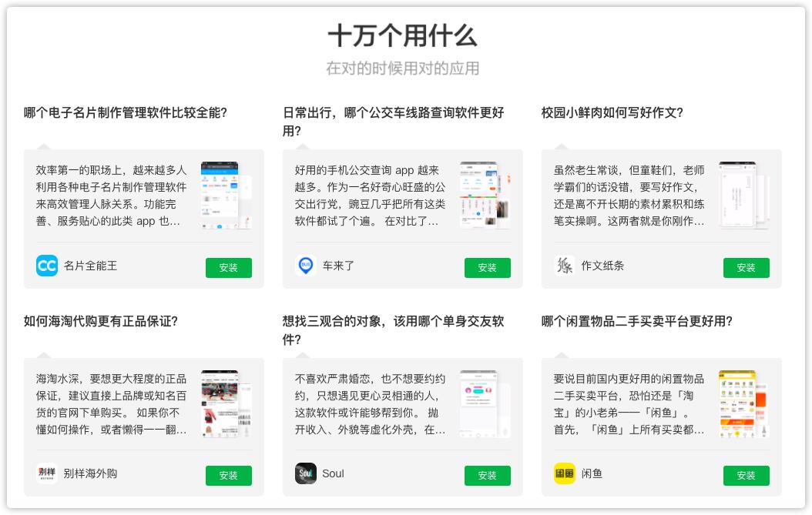Select the 名片全能王 app icon
Viewport: 812px width, 515px height.
46,266
